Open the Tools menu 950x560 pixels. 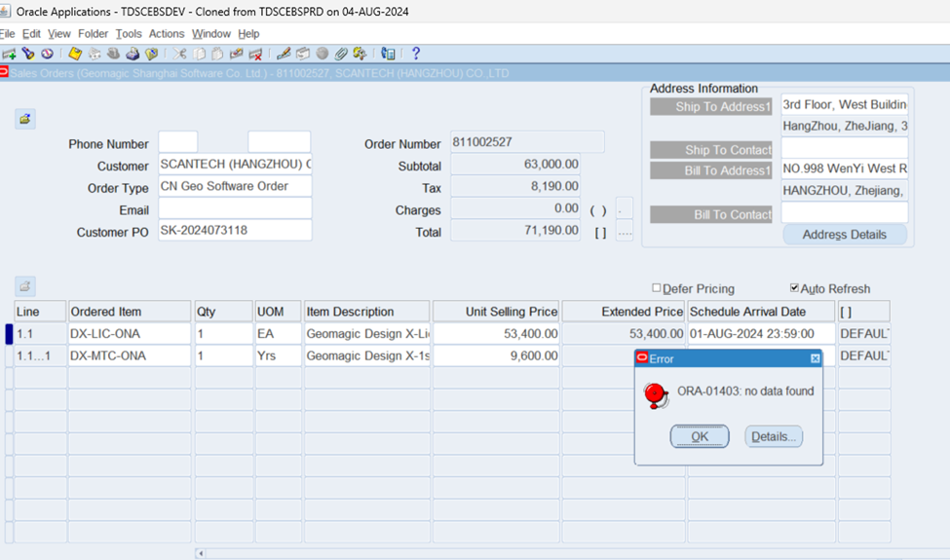point(129,34)
